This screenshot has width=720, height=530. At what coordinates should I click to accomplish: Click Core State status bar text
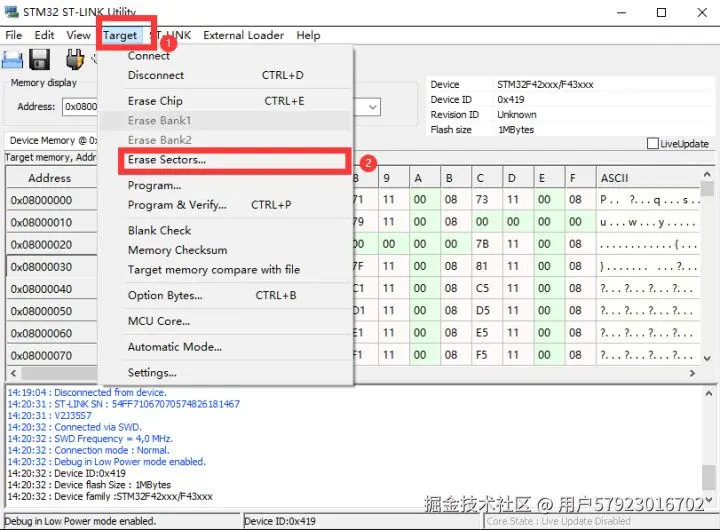558,521
